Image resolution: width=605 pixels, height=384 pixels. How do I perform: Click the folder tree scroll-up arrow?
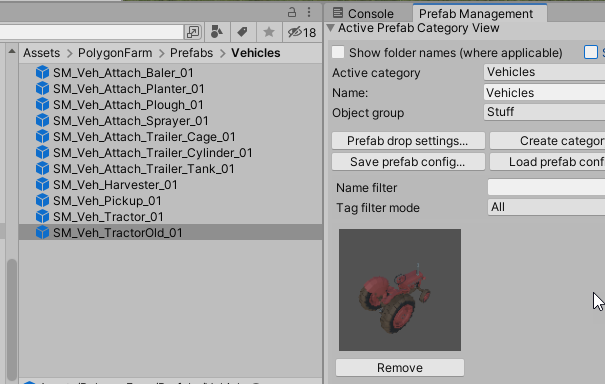click(x=12, y=51)
